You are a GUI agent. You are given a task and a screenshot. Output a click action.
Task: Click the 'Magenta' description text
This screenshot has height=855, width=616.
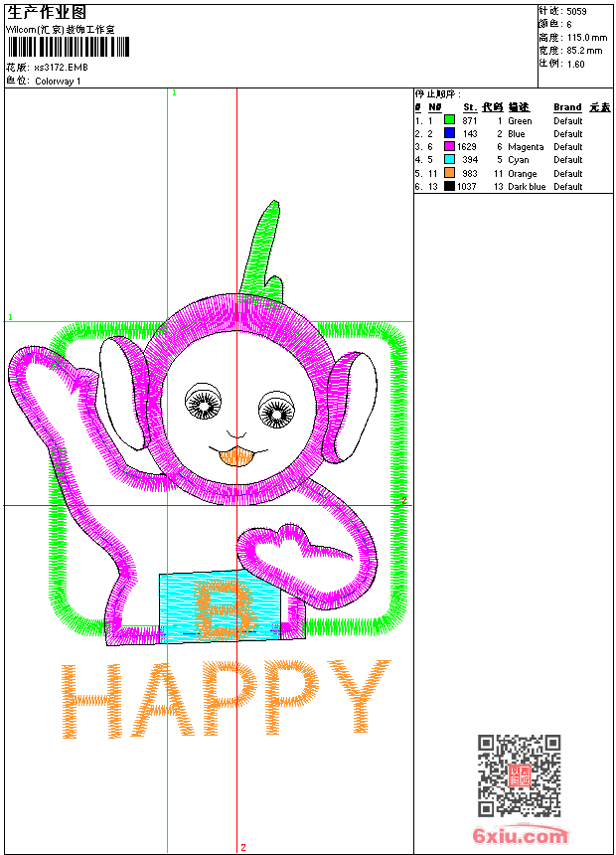[526, 147]
